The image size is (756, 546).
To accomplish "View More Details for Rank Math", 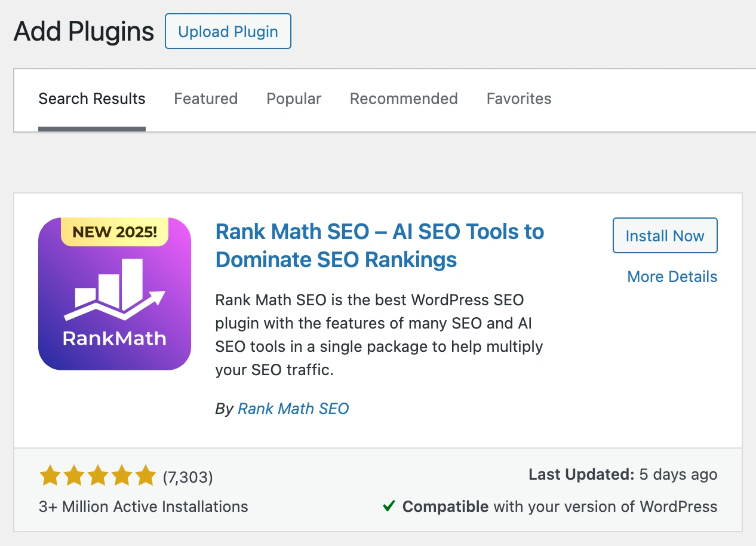I will click(672, 277).
